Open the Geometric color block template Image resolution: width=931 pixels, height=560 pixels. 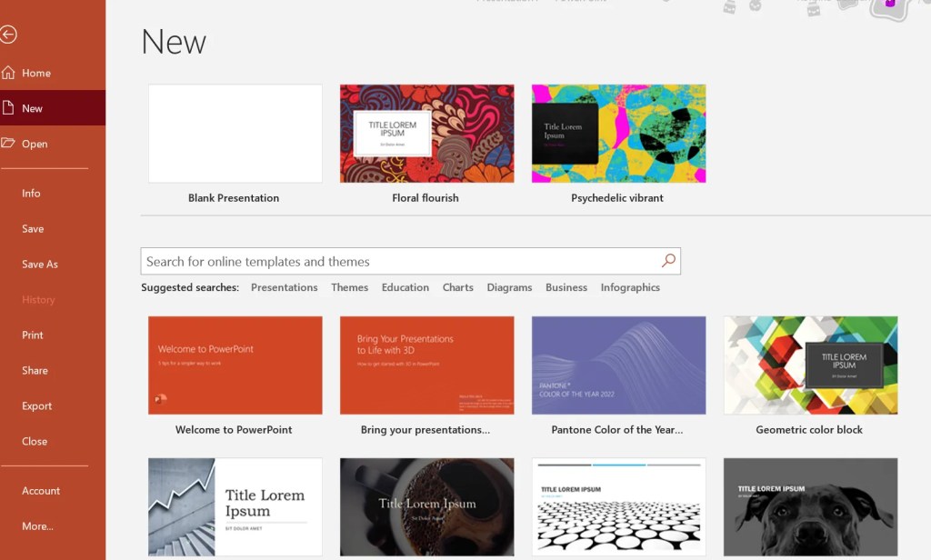coord(810,365)
